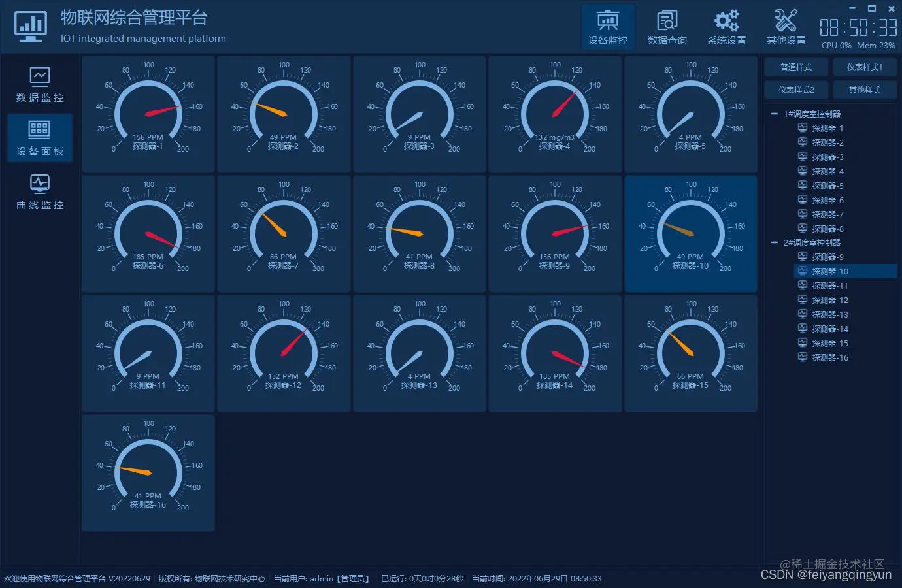Select the 探测器-7 gauge panel

[284, 234]
